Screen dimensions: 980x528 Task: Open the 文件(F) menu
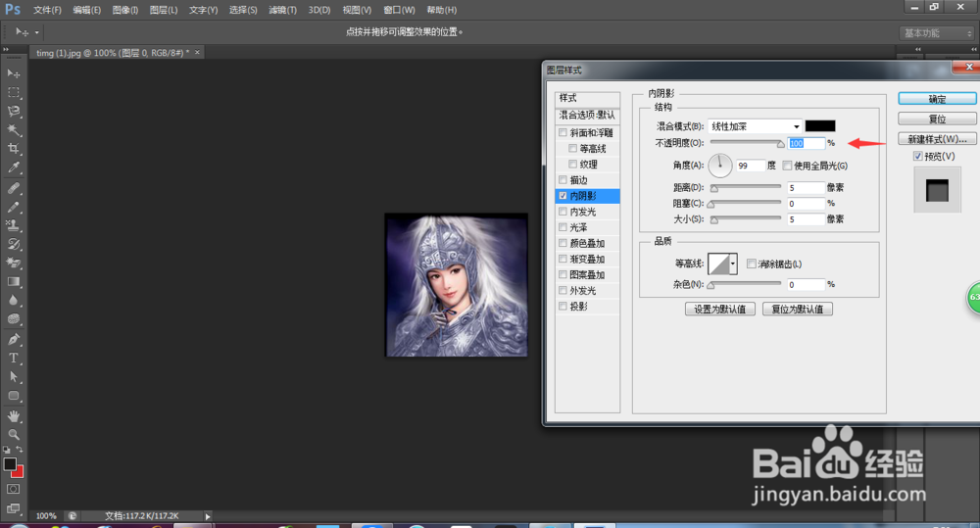pos(47,10)
